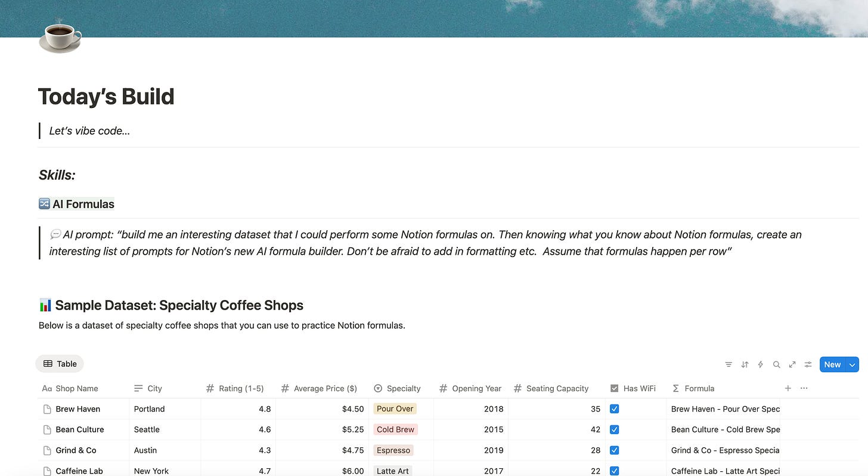Open the Latte Art specialty tag
The width and height of the screenshot is (868, 476).
pyautogui.click(x=393, y=471)
